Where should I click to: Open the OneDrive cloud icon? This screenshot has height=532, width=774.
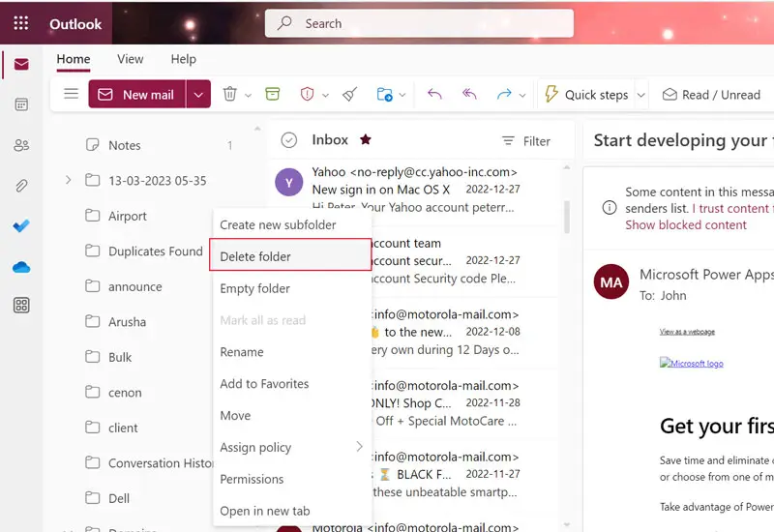pos(20,267)
